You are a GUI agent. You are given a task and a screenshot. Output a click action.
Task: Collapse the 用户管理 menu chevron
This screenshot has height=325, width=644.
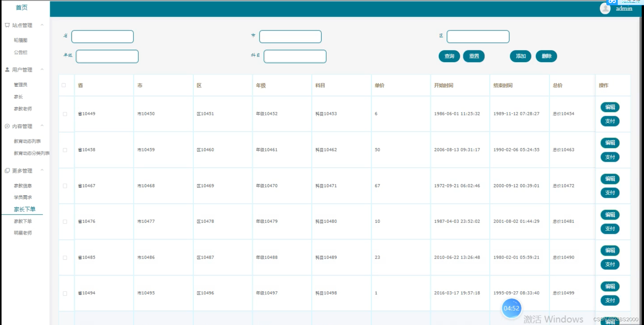point(42,69)
